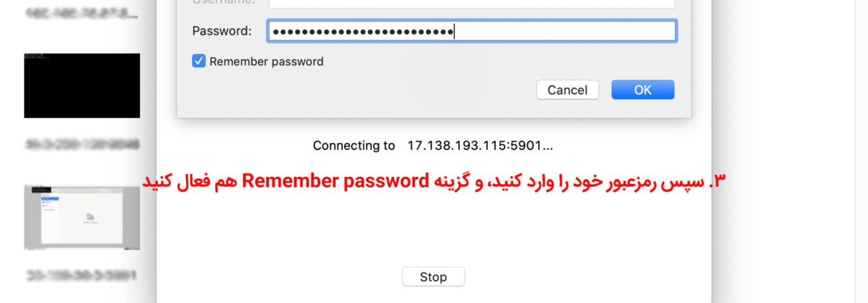Viewport: 868px width, 303px height.
Task: Click the red Persian instruction text
Action: click(x=574, y=181)
